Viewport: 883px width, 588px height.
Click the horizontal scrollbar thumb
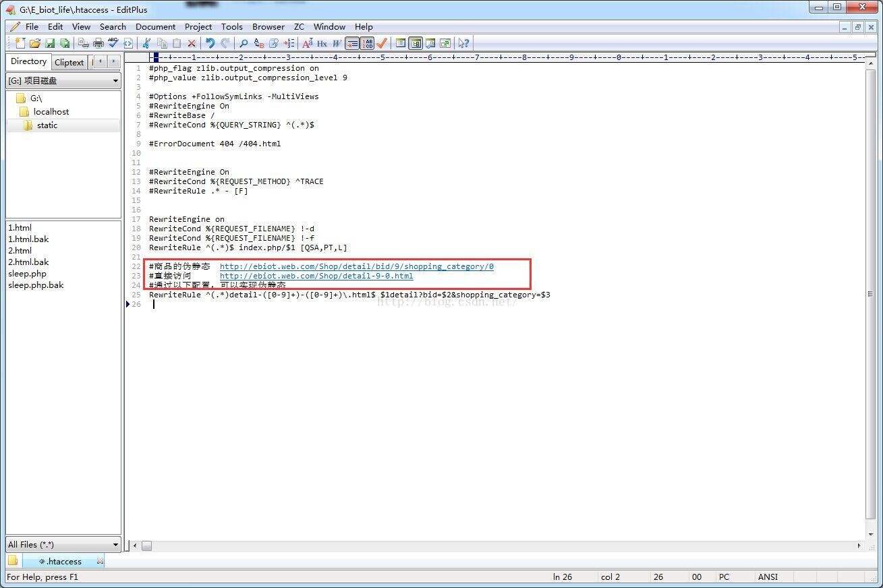click(146, 546)
